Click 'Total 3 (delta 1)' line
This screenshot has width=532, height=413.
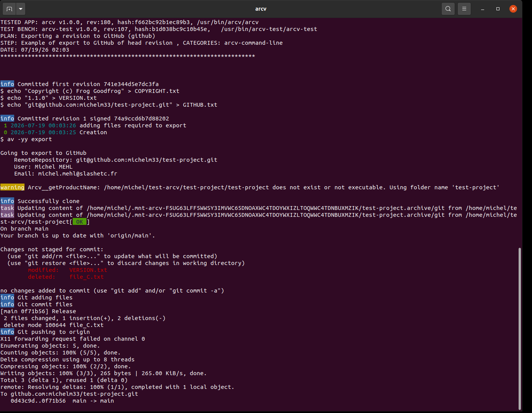(x=64, y=380)
